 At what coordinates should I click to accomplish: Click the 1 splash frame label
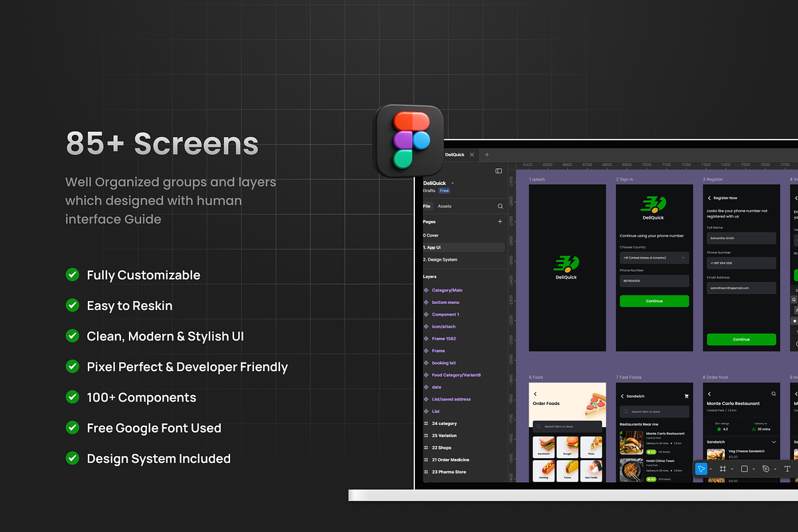click(x=537, y=179)
